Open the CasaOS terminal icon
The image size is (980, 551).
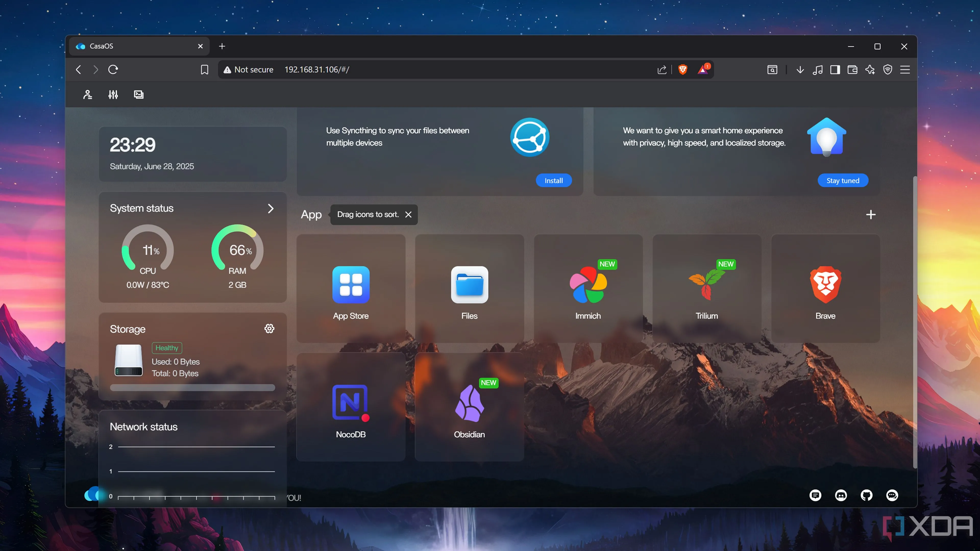coord(139,94)
